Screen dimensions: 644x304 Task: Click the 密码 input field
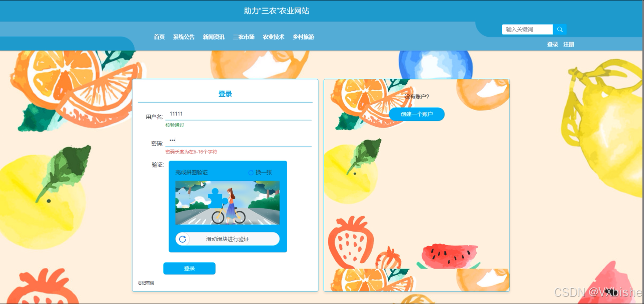coord(238,141)
